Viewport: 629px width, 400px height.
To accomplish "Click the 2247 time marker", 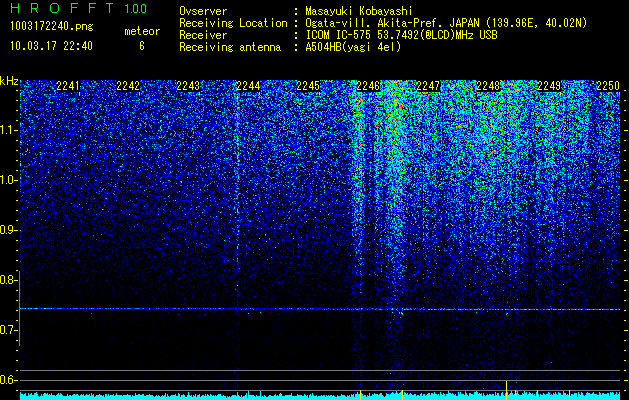I will pyautogui.click(x=428, y=86).
